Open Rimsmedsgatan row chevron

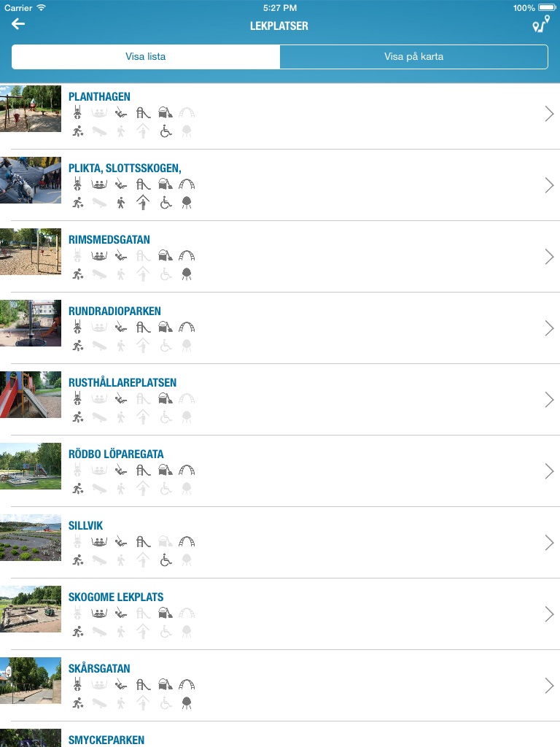[549, 256]
